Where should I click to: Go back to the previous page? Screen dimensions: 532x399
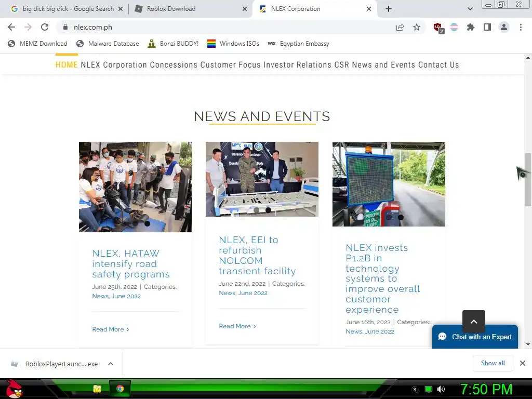coord(11,27)
